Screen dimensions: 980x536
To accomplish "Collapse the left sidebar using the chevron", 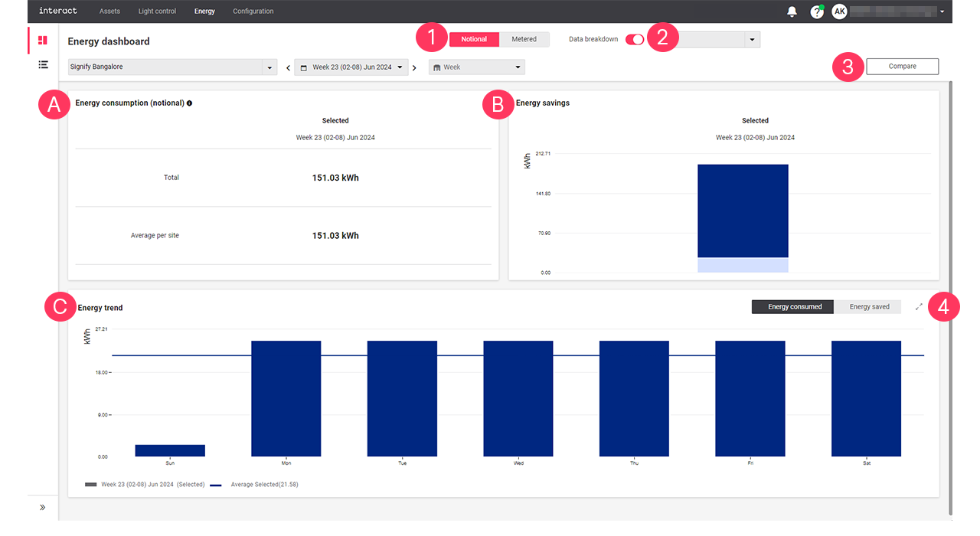I will coord(43,507).
